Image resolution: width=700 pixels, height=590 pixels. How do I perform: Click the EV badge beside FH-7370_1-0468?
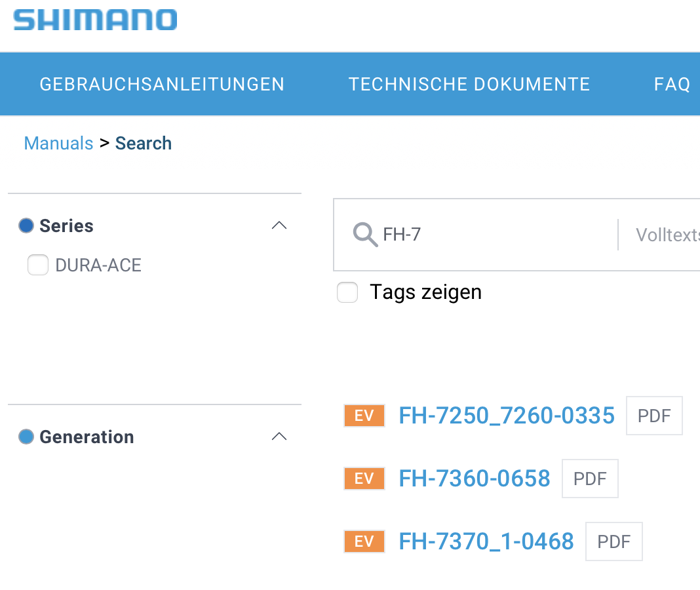pos(364,541)
